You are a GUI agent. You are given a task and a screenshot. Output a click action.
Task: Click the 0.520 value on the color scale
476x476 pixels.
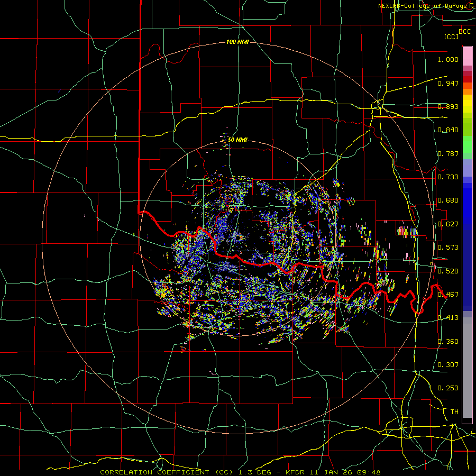point(448,271)
